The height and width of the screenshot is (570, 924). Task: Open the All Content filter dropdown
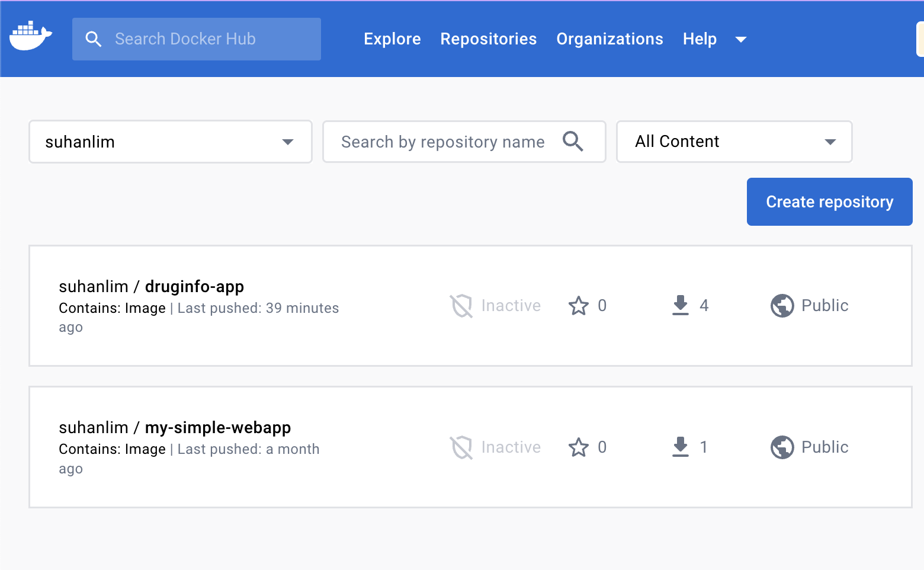tap(734, 142)
